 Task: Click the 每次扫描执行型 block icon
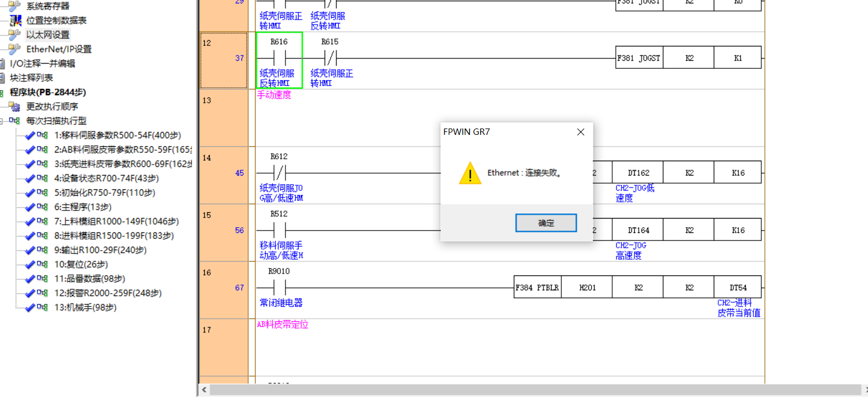[15, 120]
